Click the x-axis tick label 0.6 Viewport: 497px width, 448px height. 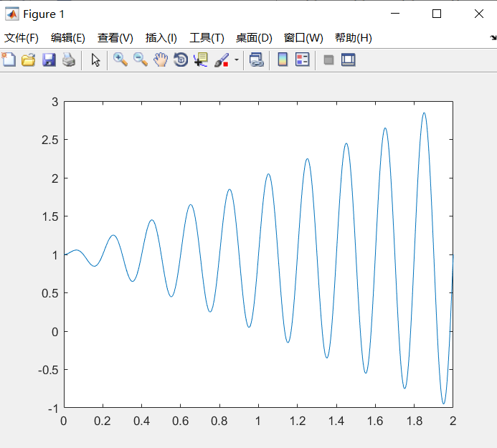pos(180,421)
